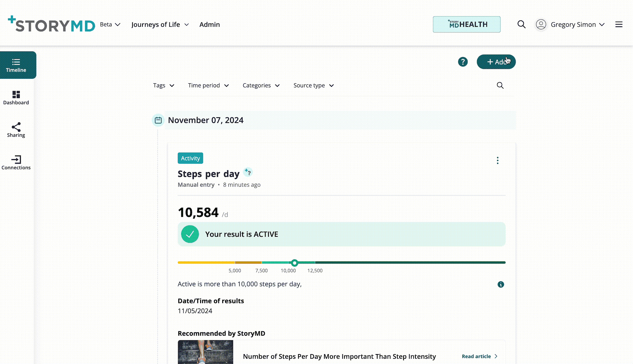Open the Connections sidebar icon
This screenshot has width=633, height=364.
[16, 163]
